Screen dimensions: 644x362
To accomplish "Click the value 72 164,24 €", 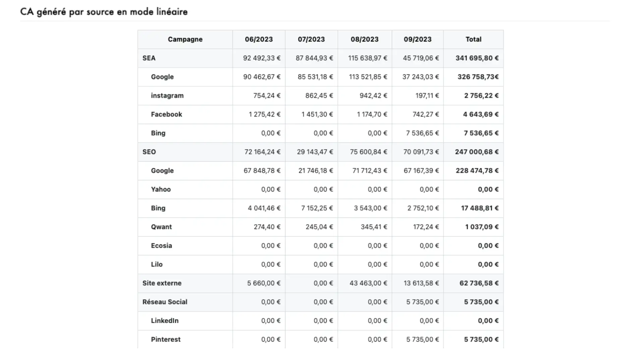I will point(262,152).
